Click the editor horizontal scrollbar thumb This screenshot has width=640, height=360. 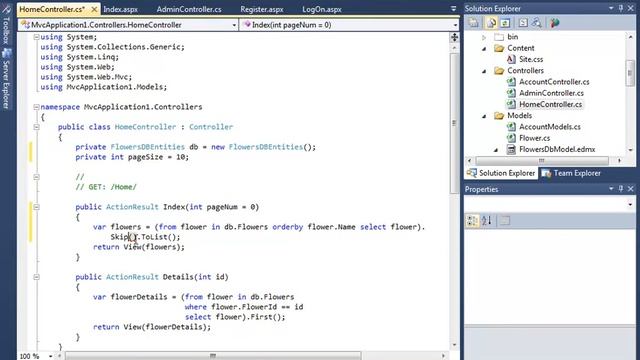pyautogui.click(x=213, y=356)
